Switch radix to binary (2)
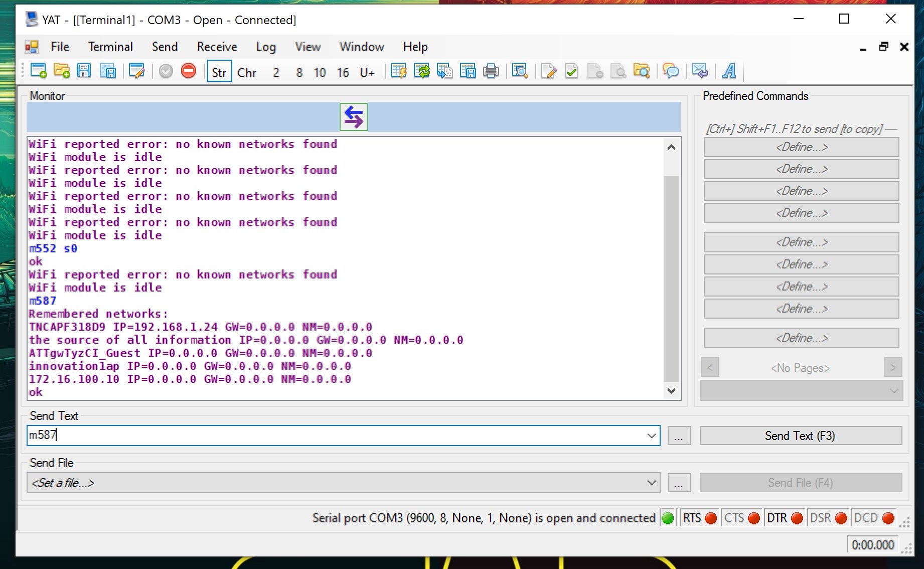The image size is (924, 569). tap(276, 72)
